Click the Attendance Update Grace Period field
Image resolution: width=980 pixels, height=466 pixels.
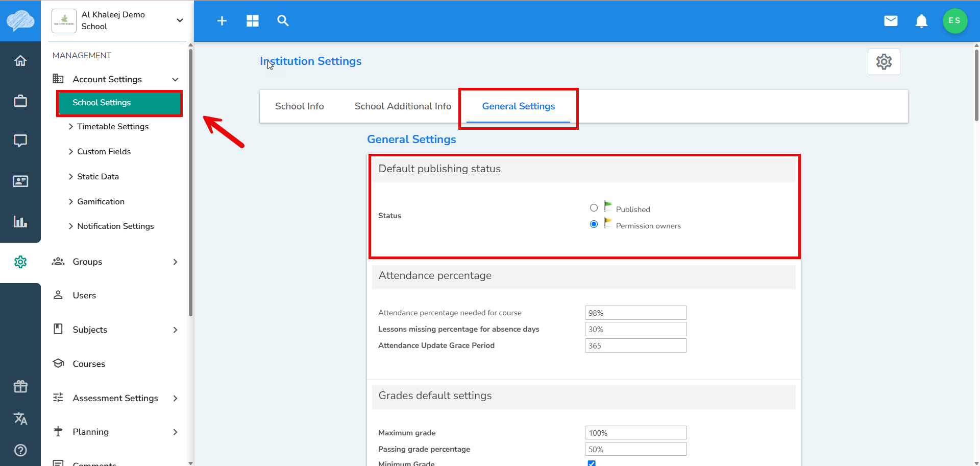pos(635,345)
